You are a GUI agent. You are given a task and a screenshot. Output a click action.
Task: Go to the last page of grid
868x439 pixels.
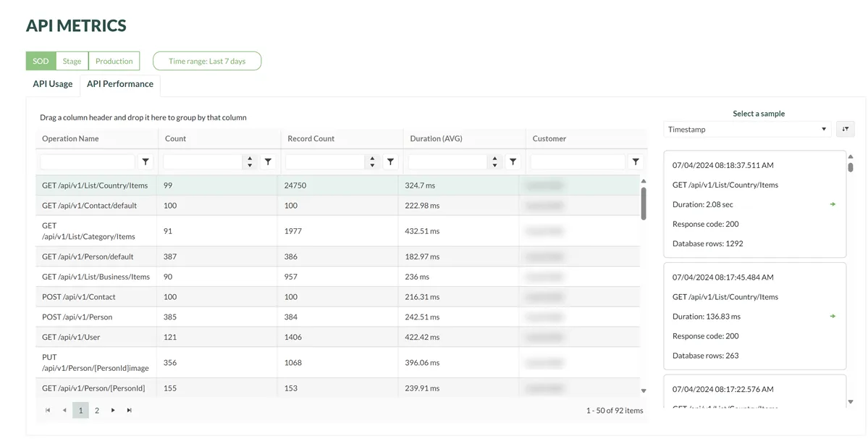click(x=130, y=411)
